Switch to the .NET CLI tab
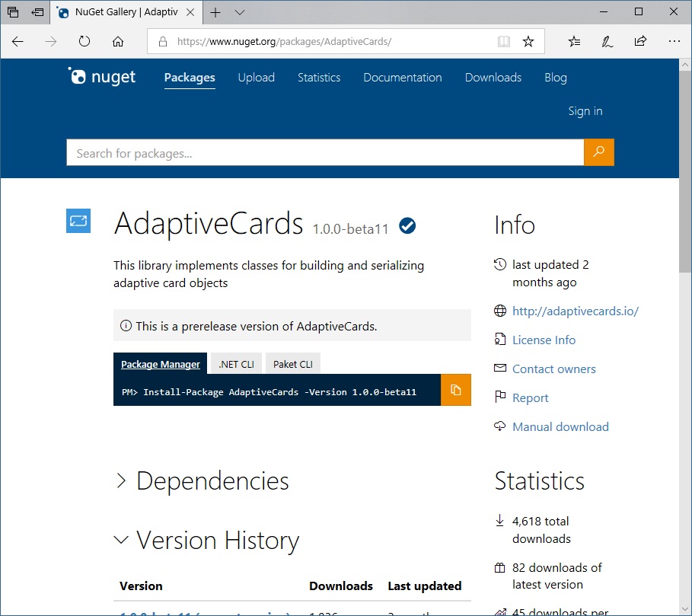This screenshot has width=692, height=616. tap(235, 363)
